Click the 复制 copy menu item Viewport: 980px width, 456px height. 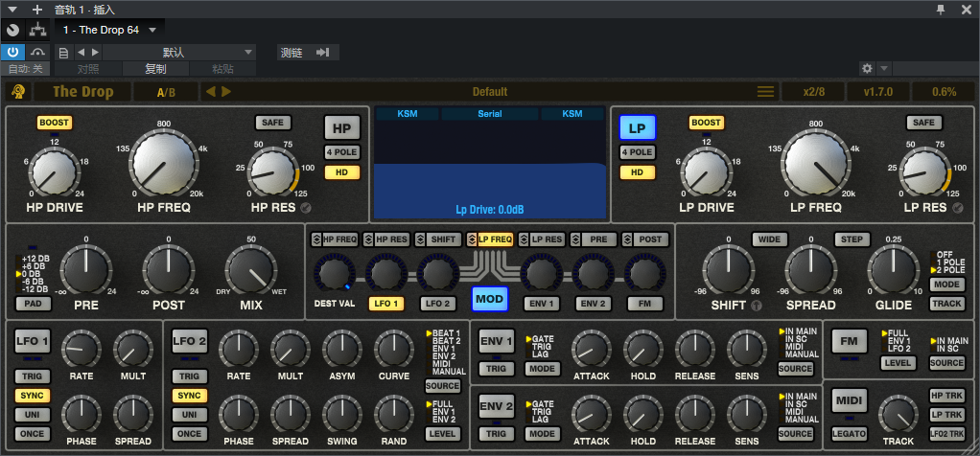coord(155,69)
